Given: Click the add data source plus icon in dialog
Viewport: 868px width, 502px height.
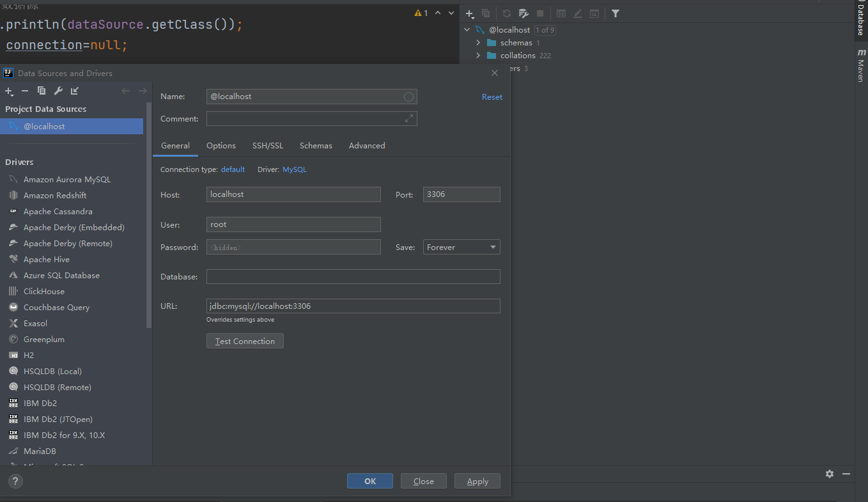Looking at the screenshot, I should point(9,91).
